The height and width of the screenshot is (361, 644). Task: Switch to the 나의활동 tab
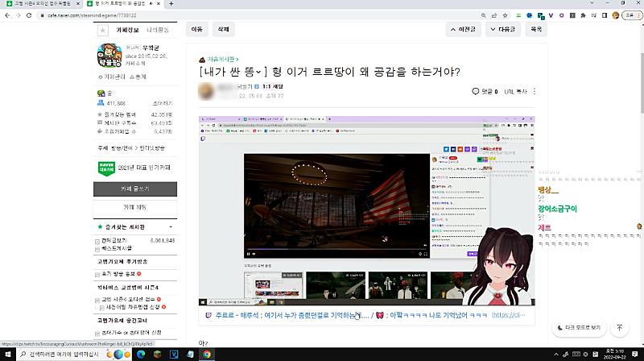(159, 30)
